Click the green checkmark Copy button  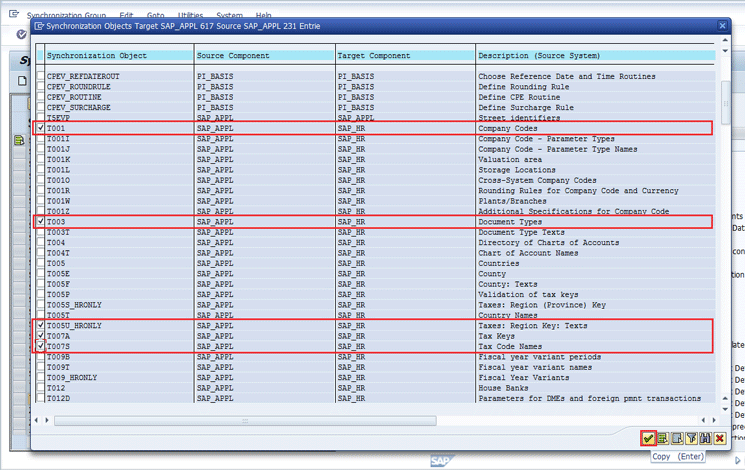pos(649,438)
